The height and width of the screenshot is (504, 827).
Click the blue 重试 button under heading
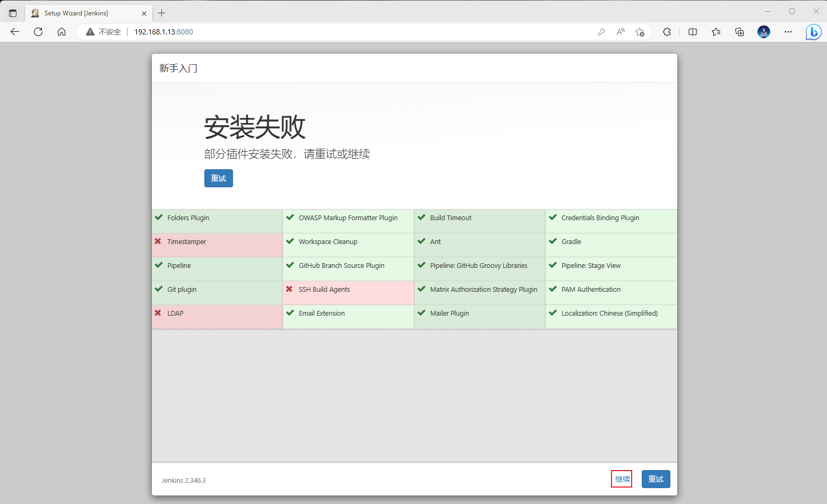pos(219,178)
